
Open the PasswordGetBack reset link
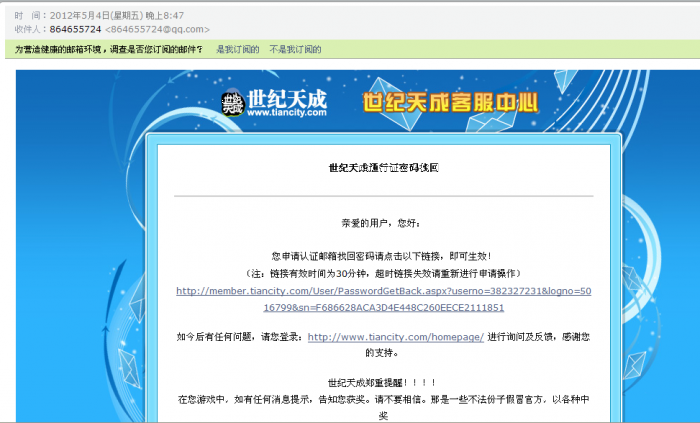click(x=383, y=299)
